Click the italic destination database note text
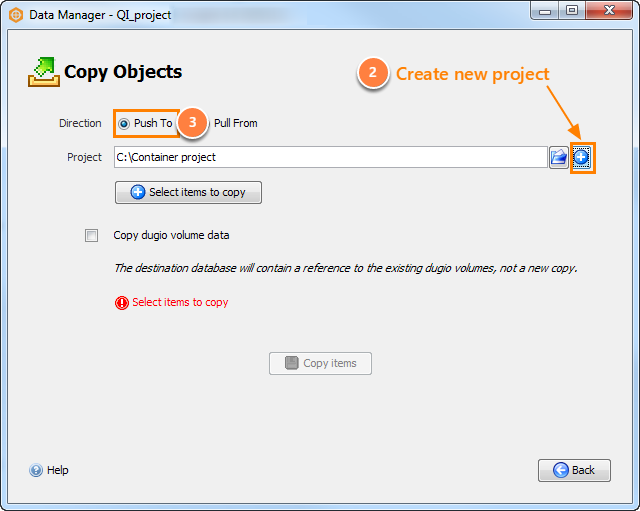 [x=346, y=268]
